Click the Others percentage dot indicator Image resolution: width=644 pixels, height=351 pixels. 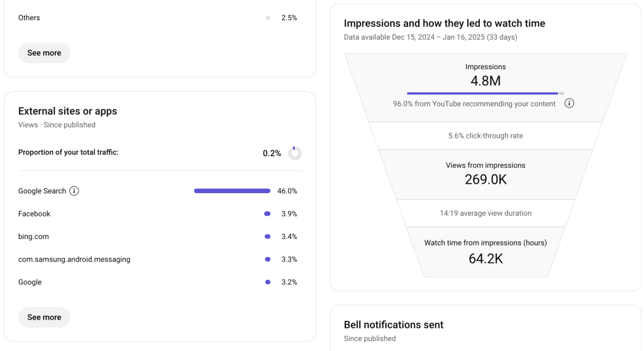tap(269, 18)
